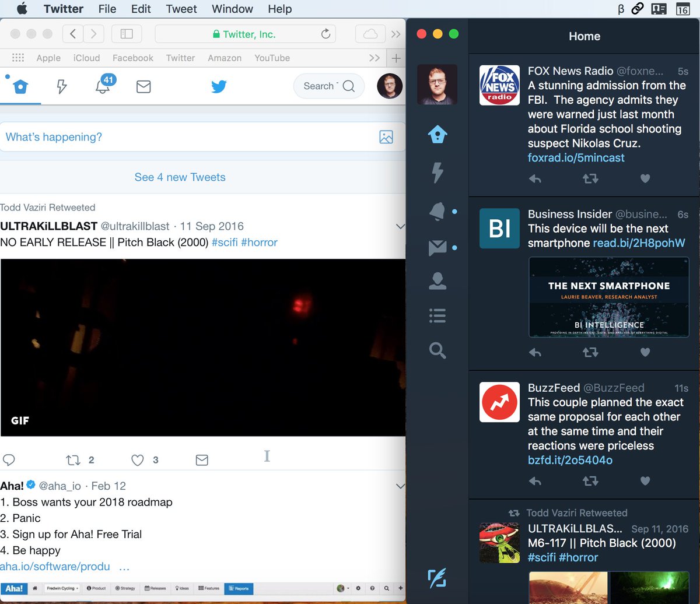
Task: Click account avatar in Twitter app sidebar
Action: [437, 85]
